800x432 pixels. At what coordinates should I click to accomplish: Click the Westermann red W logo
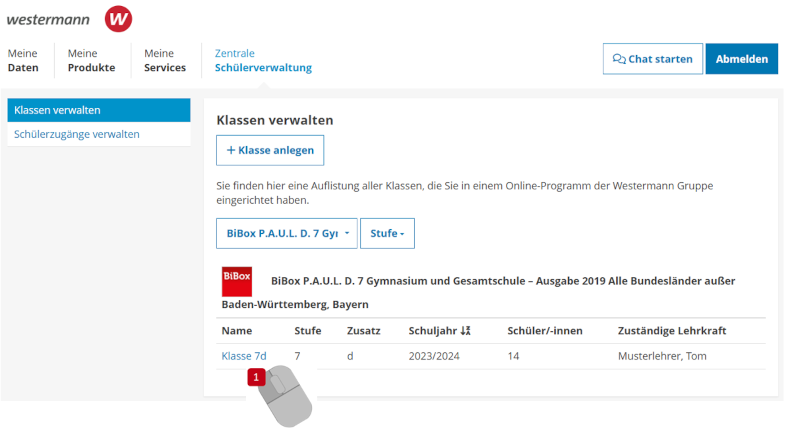point(118,19)
